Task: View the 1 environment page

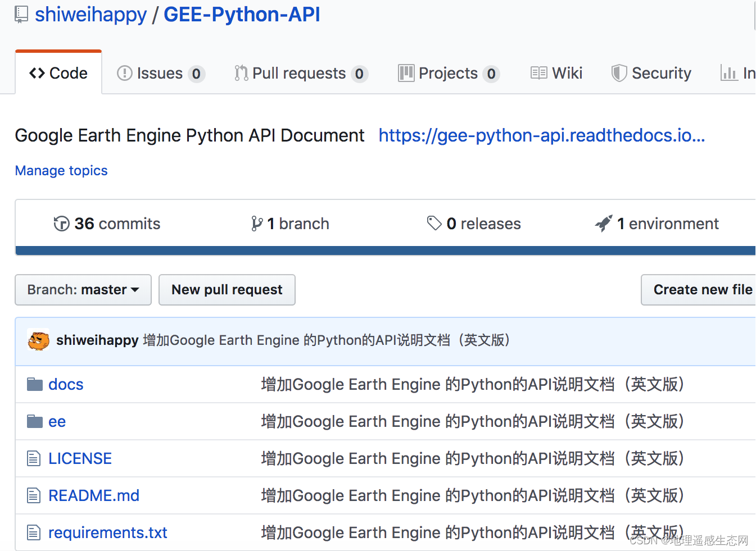Action: point(657,224)
